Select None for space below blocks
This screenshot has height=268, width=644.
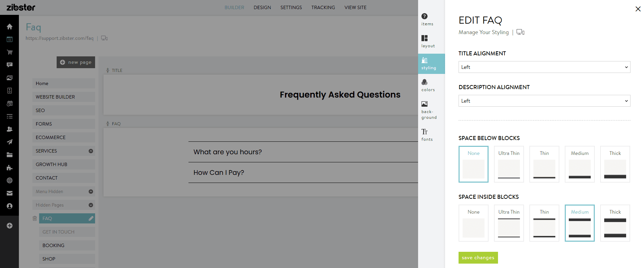pyautogui.click(x=473, y=164)
